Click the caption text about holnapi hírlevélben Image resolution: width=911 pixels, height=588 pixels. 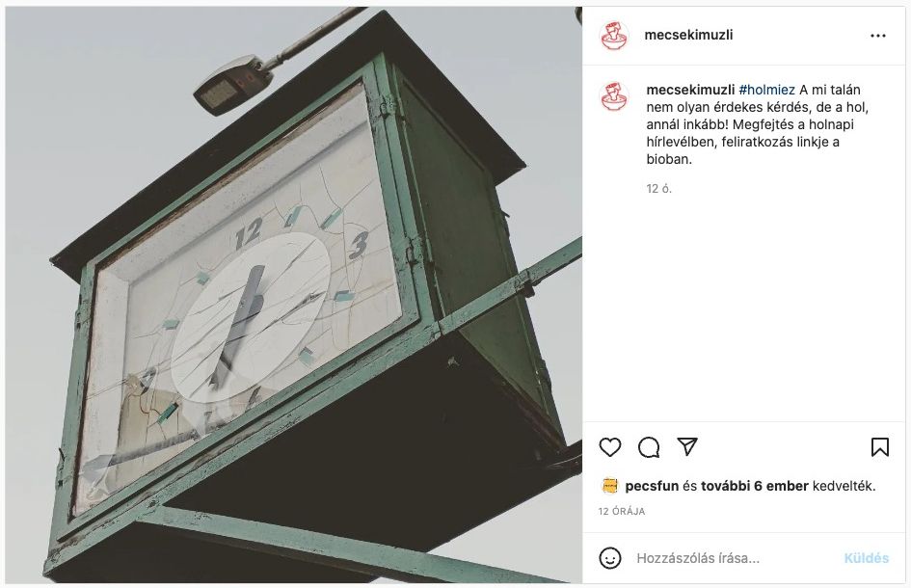[x=757, y=124]
